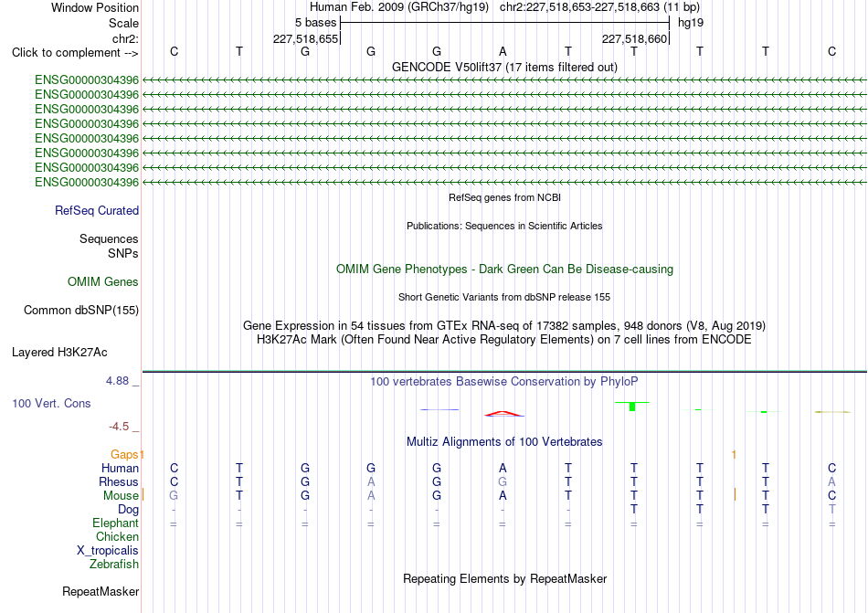Click 'Short Genetic Variants from dbSNP release 155'
This screenshot has width=868, height=613.
504,297
